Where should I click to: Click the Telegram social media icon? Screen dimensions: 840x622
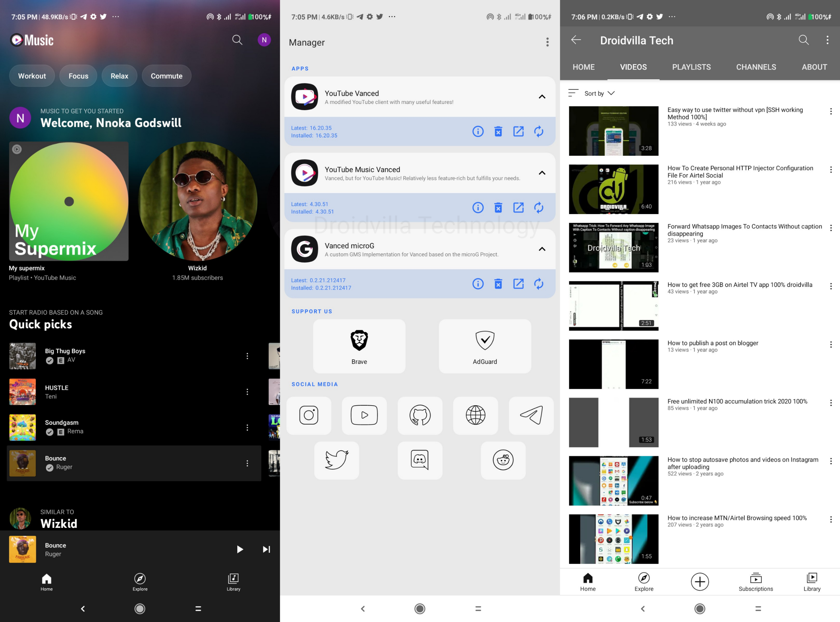[x=532, y=414]
